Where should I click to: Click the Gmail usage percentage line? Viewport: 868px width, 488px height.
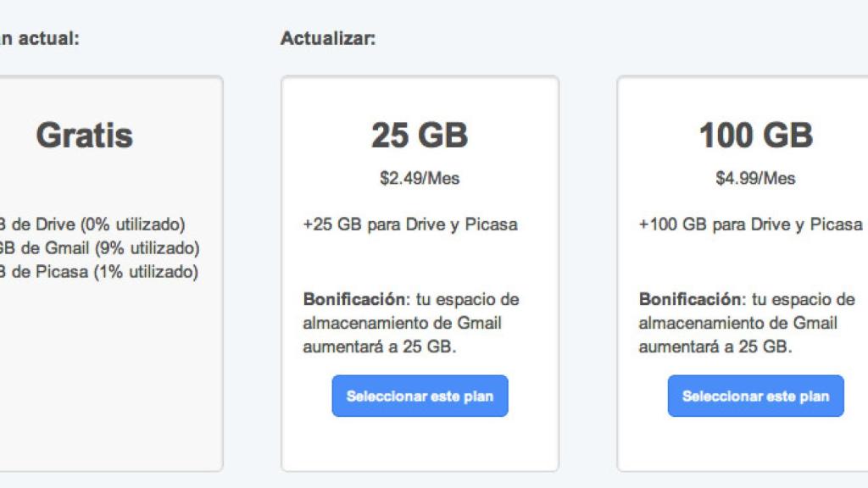[x=97, y=249]
